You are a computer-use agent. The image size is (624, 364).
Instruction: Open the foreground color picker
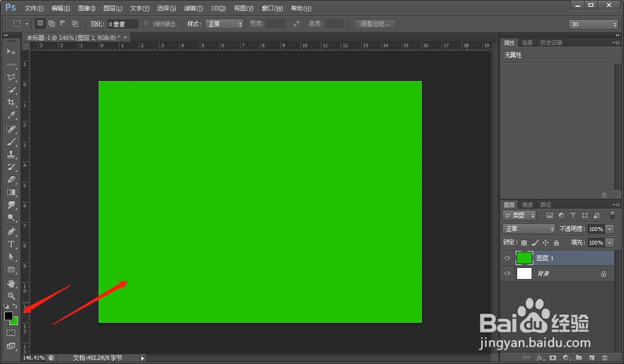[x=8, y=315]
